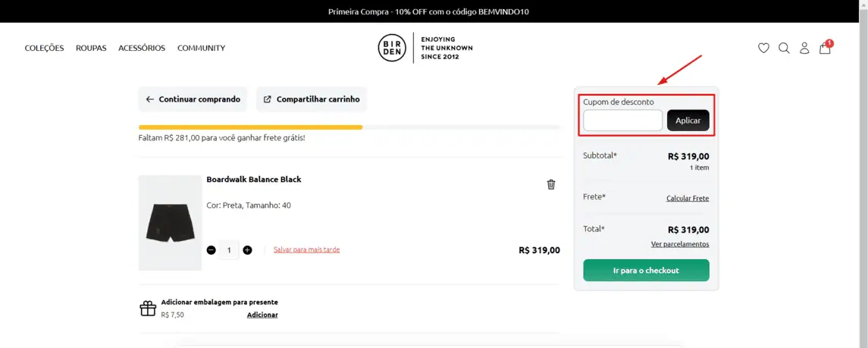Delete Boardwalk Balance Black with trash icon
Screen dimensions: 868x348
point(551,184)
